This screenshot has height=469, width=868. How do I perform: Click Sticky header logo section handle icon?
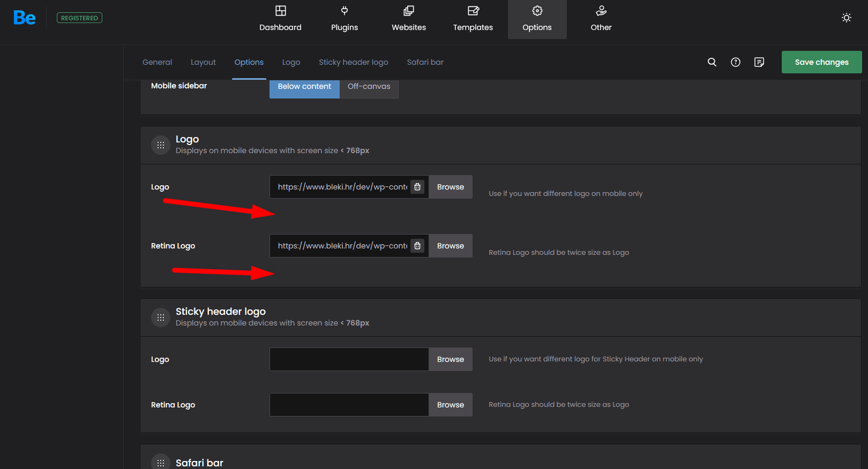coord(161,317)
